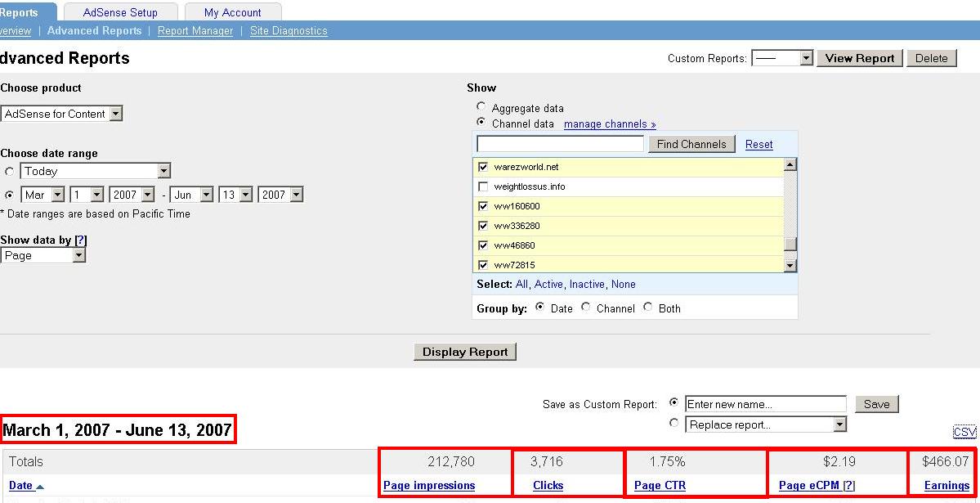This screenshot has height=503, width=980.
Task: Open the Page eCPM help question mark
Action: 848,486
